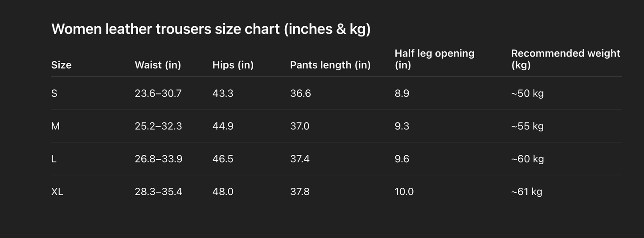Image resolution: width=644 pixels, height=238 pixels.
Task: Select the Pants length (in) header
Action: coord(330,65)
